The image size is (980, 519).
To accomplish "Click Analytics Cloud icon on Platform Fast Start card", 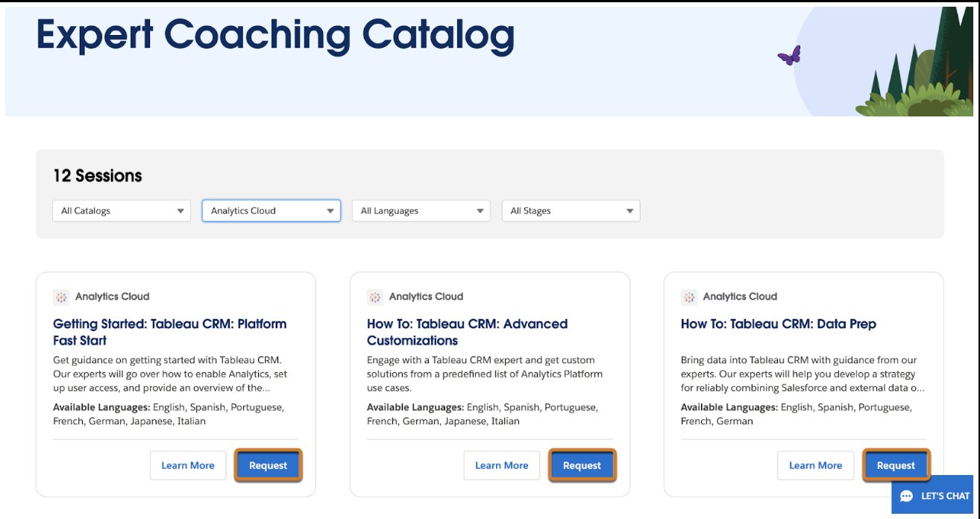I will pyautogui.click(x=61, y=297).
